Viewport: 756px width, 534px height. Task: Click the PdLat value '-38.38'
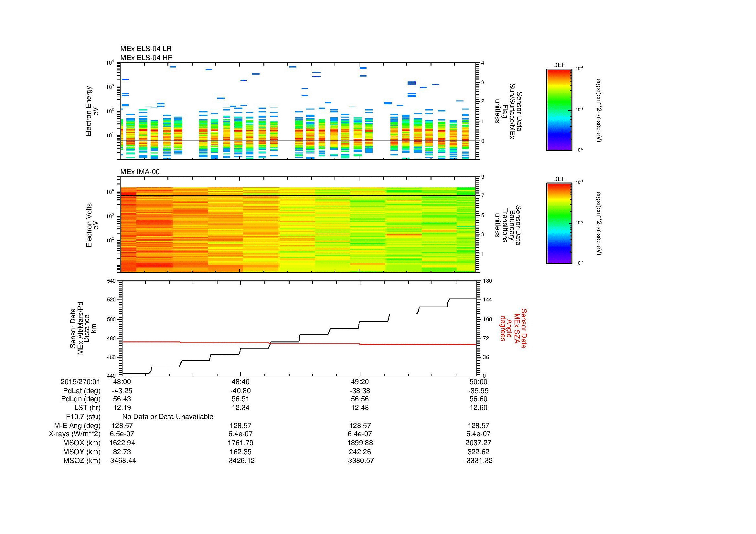click(360, 391)
